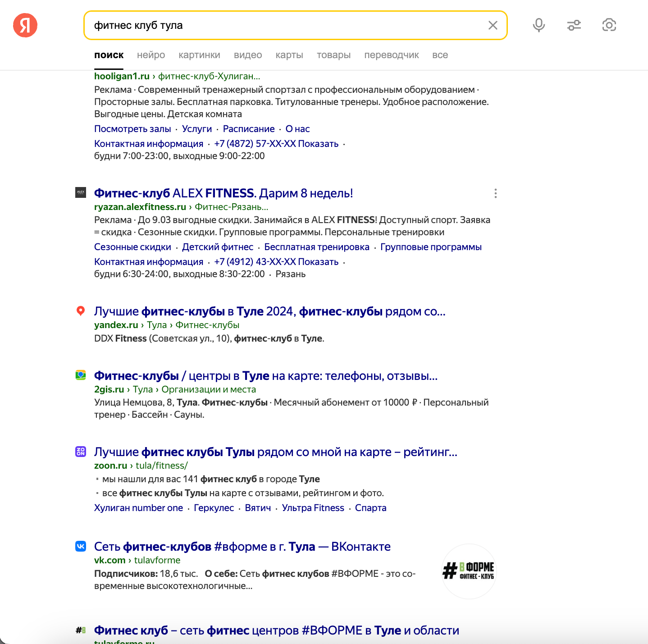Open 'Лучшие фитнес клубы Тулы рядом со мной' result
Viewport: 648px width, 644px height.
point(276,452)
